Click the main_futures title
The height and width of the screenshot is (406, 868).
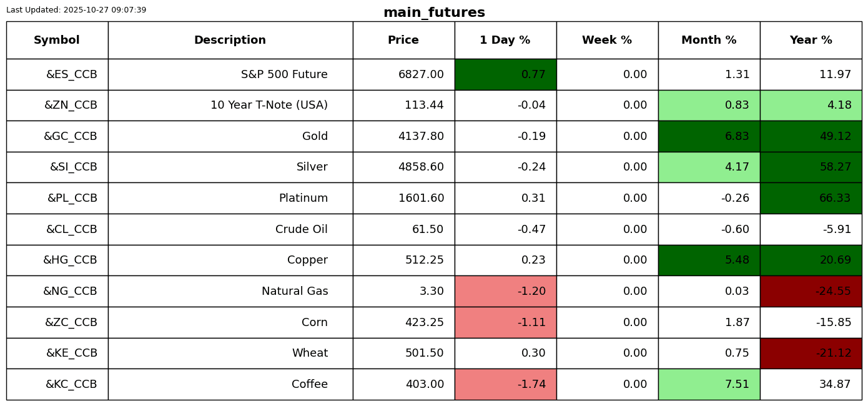pyautogui.click(x=434, y=12)
